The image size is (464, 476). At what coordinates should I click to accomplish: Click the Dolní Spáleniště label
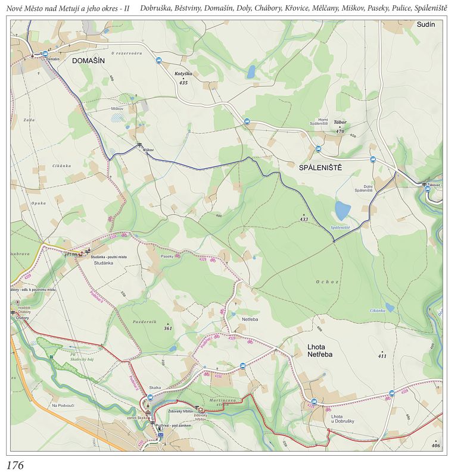363,189
